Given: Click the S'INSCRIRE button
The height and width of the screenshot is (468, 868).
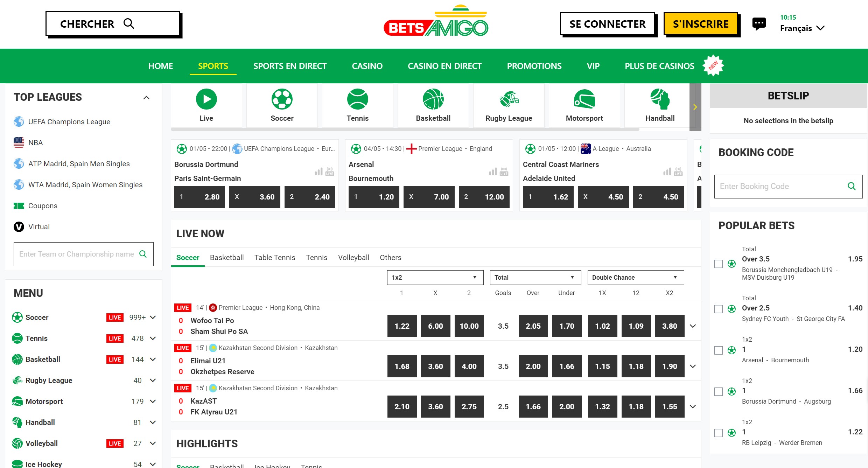Looking at the screenshot, I should pyautogui.click(x=701, y=24).
